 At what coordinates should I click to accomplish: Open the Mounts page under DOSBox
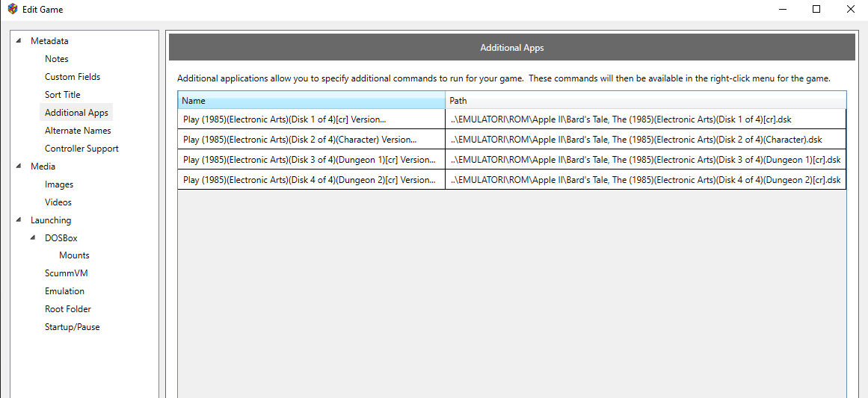[x=74, y=255]
